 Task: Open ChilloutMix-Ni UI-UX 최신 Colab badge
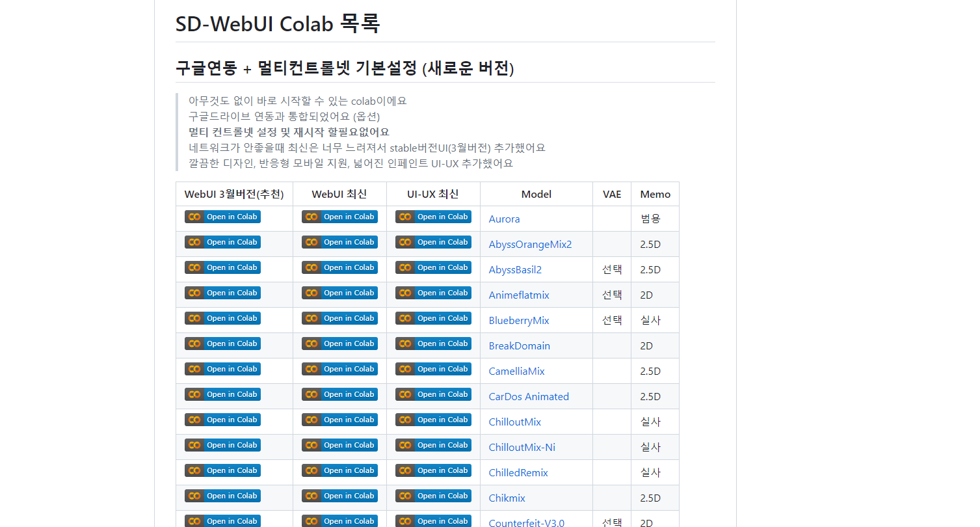(x=433, y=445)
